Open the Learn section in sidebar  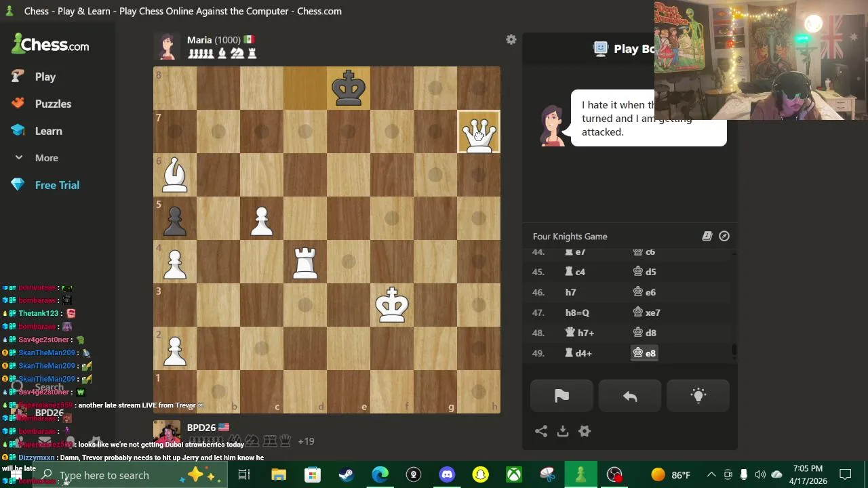click(48, 131)
